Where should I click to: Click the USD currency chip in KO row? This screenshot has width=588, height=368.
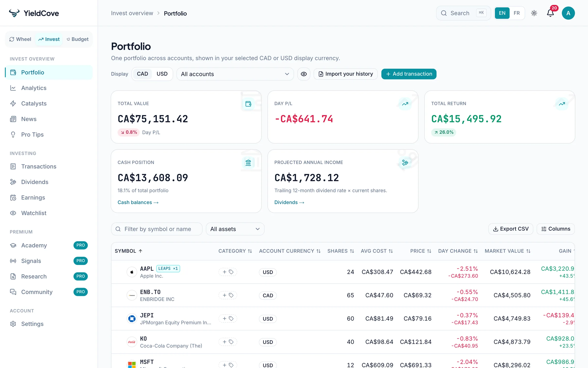(268, 342)
